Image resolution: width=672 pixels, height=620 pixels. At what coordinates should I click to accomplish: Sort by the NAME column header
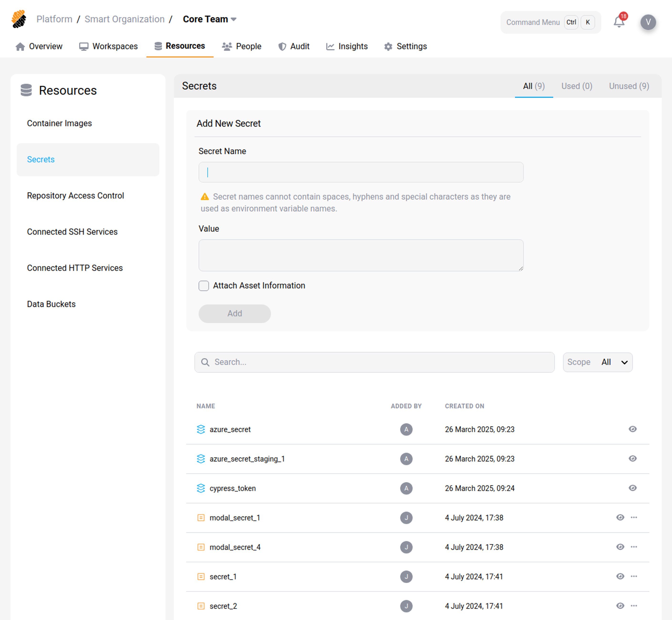(x=206, y=406)
